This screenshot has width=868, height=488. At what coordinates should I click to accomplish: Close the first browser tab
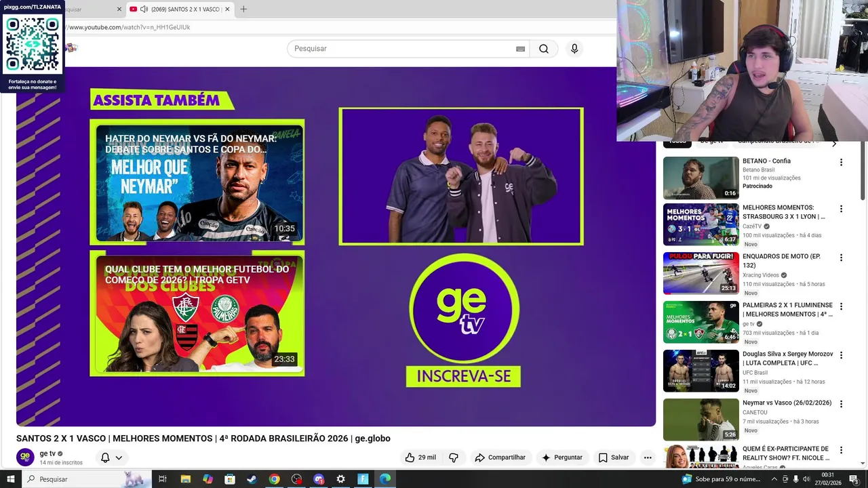(x=119, y=9)
